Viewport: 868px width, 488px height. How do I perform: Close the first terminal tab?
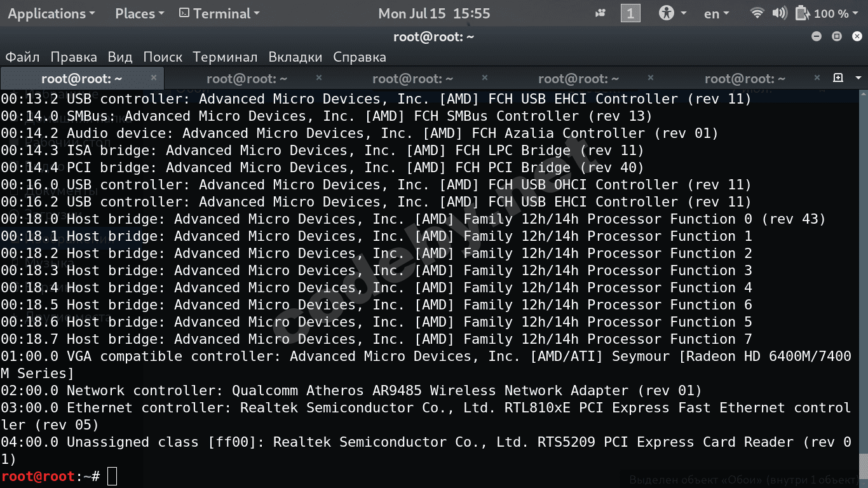pos(154,78)
